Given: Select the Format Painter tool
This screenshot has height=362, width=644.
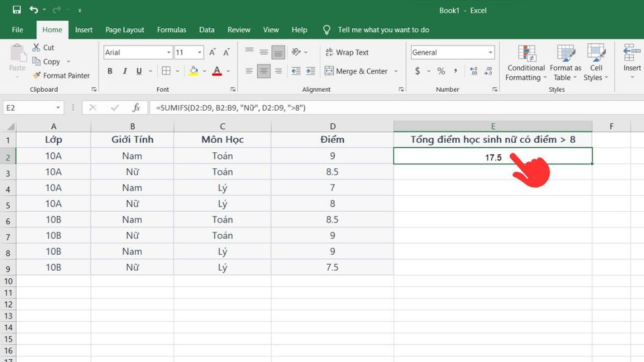Looking at the screenshot, I should pyautogui.click(x=61, y=76).
